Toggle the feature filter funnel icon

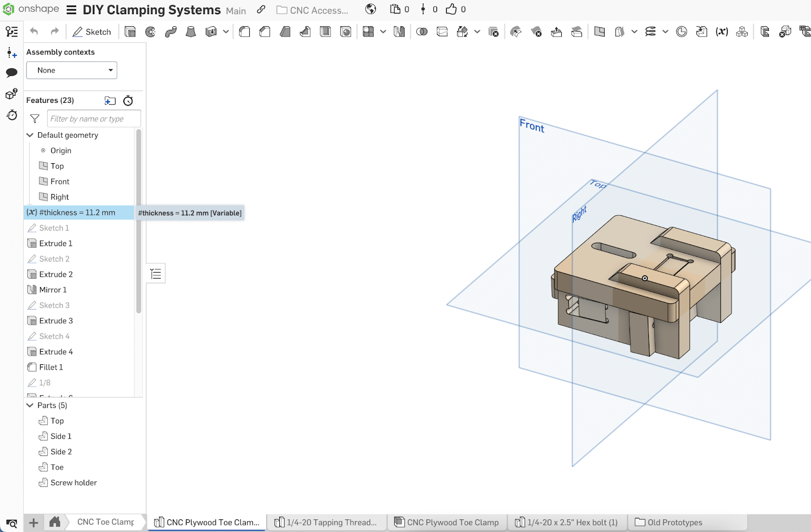tap(35, 119)
